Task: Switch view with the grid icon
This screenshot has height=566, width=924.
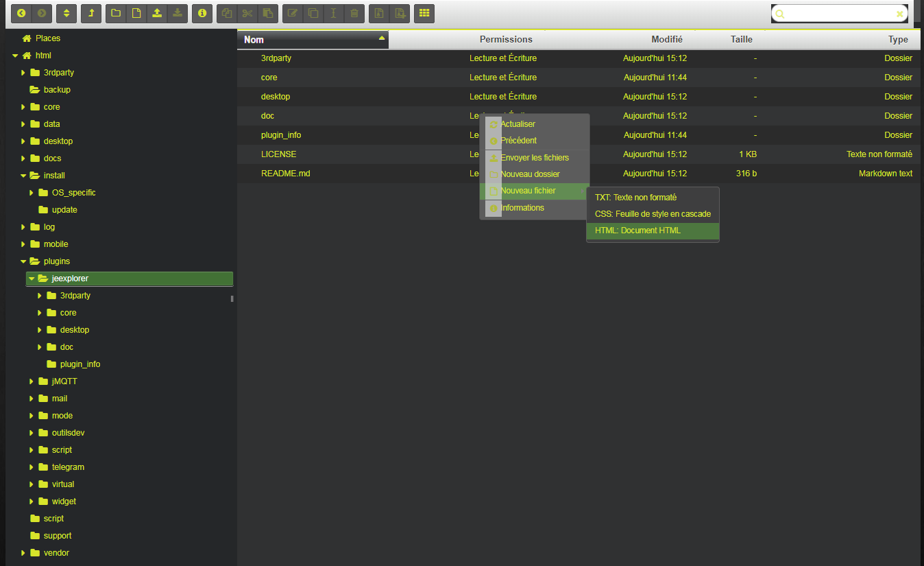Action: coord(424,13)
